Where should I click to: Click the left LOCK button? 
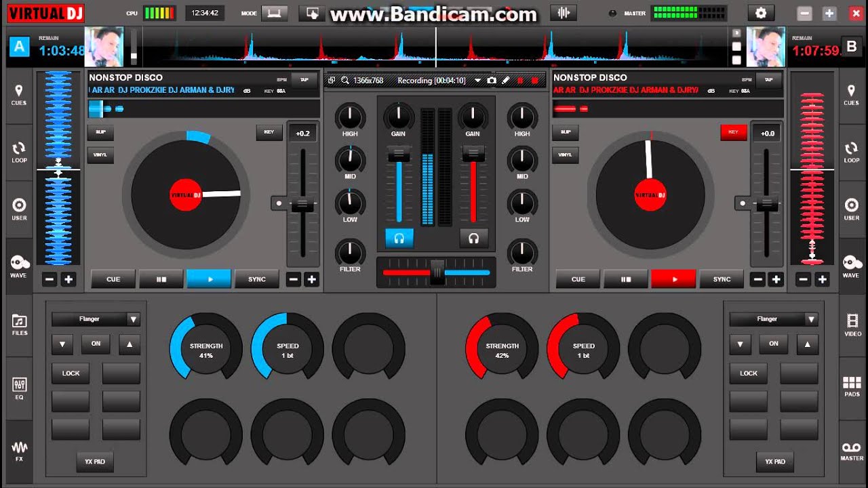[x=71, y=373]
